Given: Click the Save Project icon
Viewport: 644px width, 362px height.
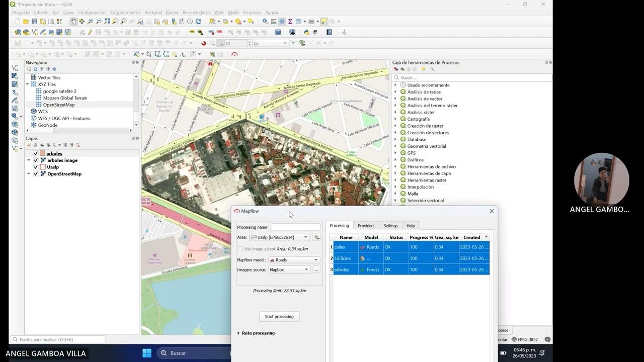Looking at the screenshot, I should (x=34, y=22).
